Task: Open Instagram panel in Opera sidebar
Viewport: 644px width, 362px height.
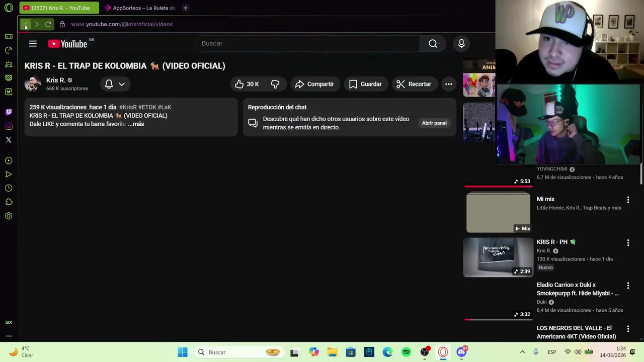Action: [x=9, y=126]
